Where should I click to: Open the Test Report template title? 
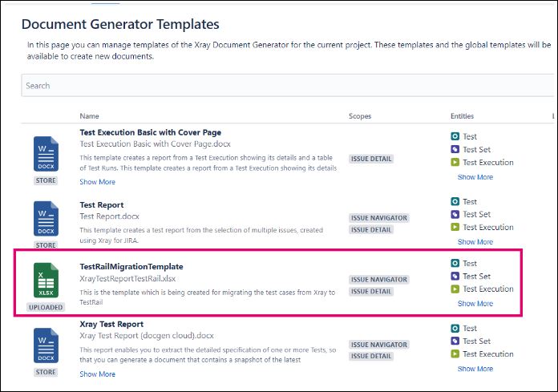pyautogui.click(x=102, y=205)
